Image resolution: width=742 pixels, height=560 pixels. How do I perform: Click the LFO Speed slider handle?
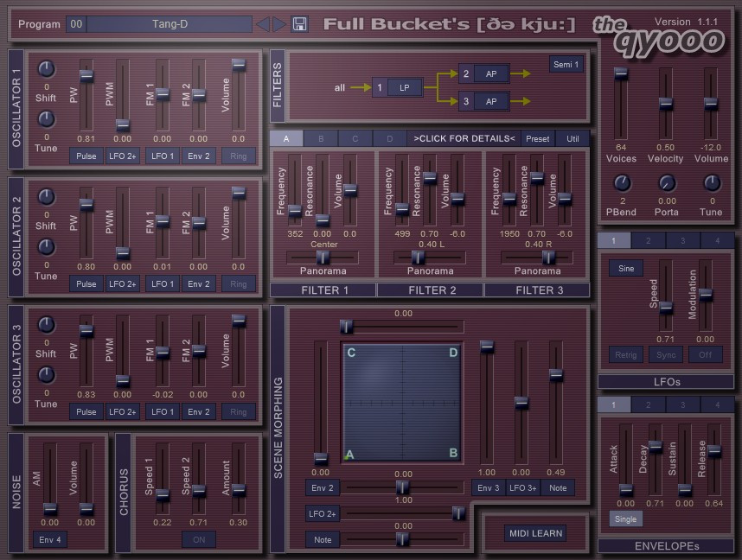pos(666,308)
